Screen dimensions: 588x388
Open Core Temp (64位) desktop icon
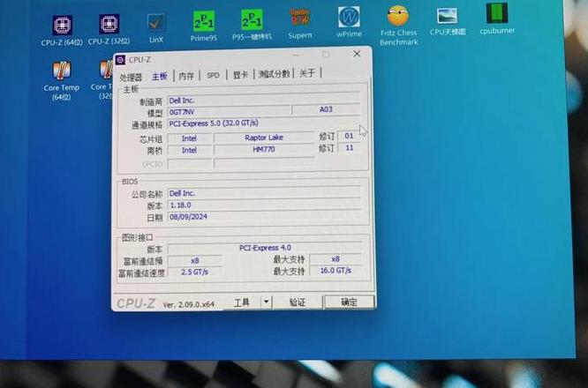[62, 80]
